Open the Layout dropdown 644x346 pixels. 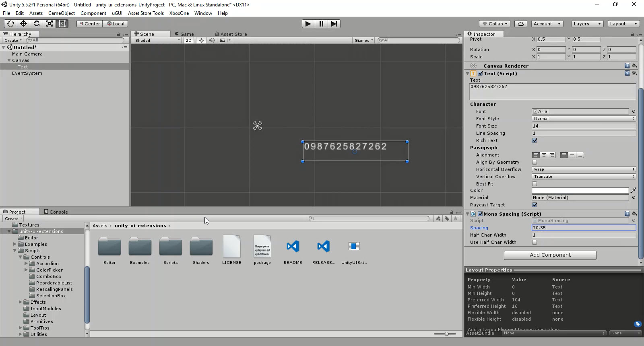point(623,24)
